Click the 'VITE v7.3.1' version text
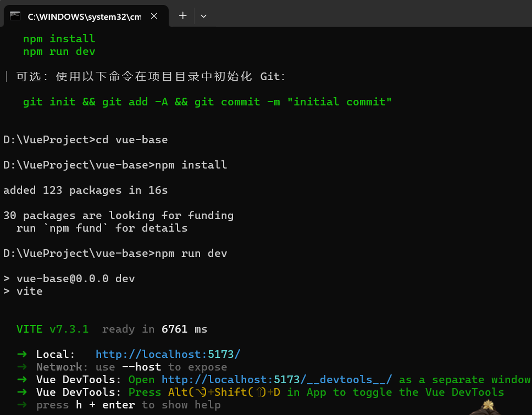Viewport: 532px width, 415px height. click(x=53, y=329)
